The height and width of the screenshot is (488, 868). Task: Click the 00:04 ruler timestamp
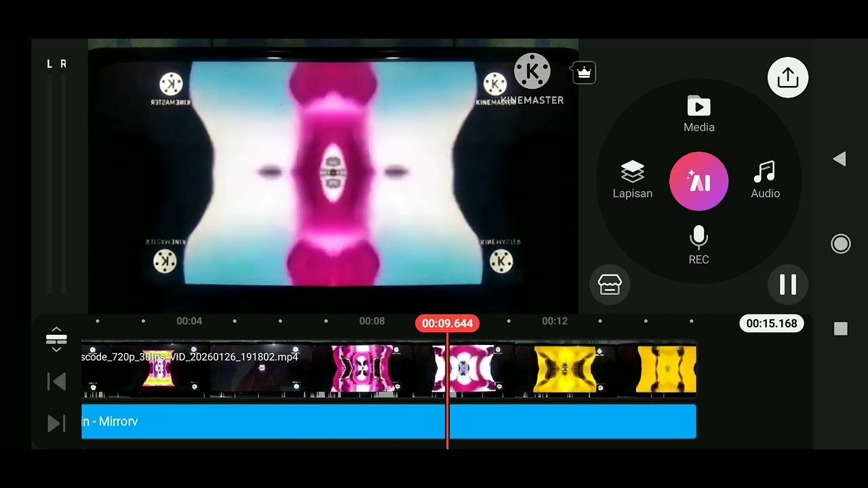pos(189,321)
